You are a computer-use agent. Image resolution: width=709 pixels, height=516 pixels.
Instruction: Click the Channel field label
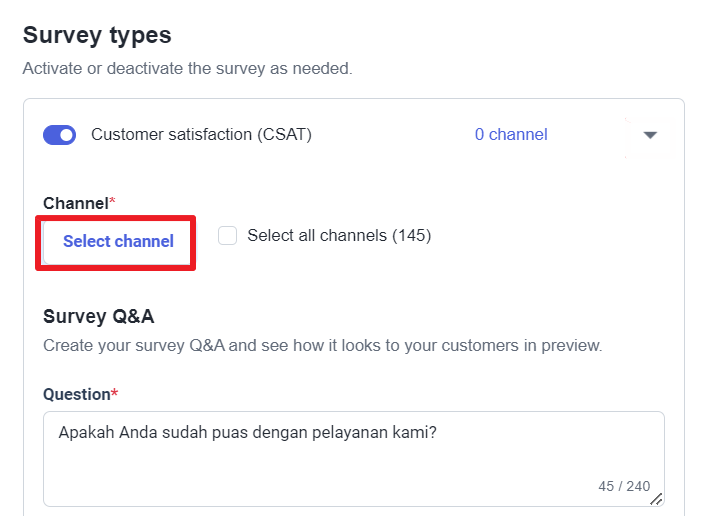(75, 203)
